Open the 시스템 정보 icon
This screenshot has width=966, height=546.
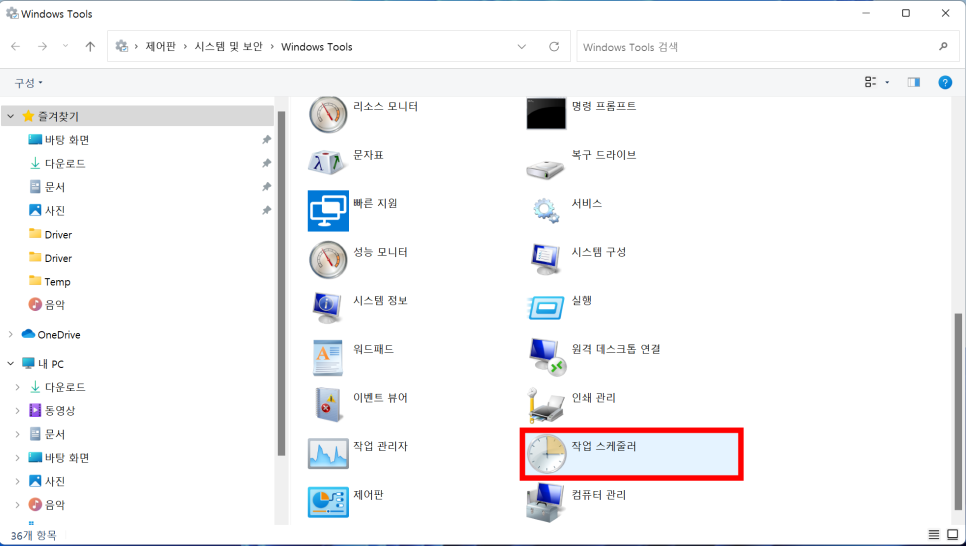click(x=328, y=308)
